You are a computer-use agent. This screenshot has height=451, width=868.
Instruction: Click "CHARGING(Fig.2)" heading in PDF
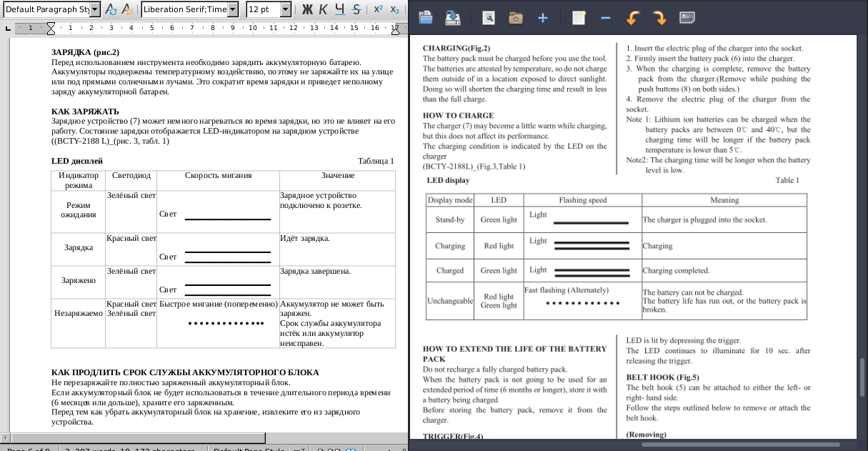coord(457,48)
